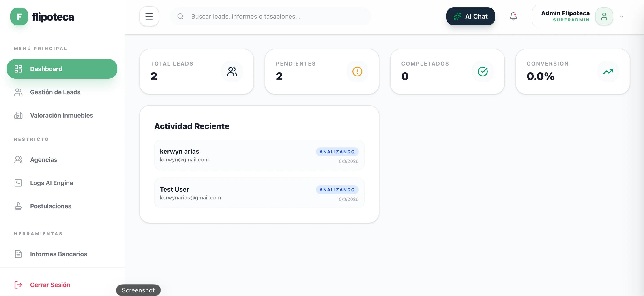Open Test User activity row
This screenshot has height=296, width=644.
[x=259, y=193]
